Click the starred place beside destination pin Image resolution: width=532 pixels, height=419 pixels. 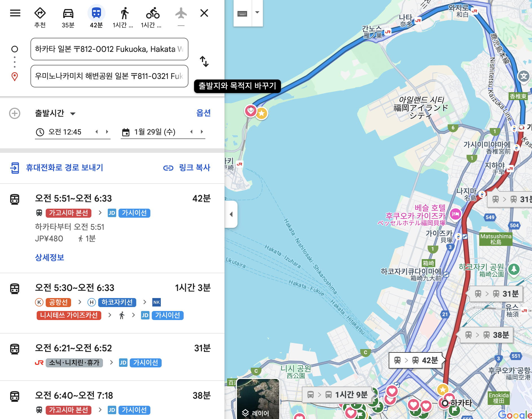[262, 114]
